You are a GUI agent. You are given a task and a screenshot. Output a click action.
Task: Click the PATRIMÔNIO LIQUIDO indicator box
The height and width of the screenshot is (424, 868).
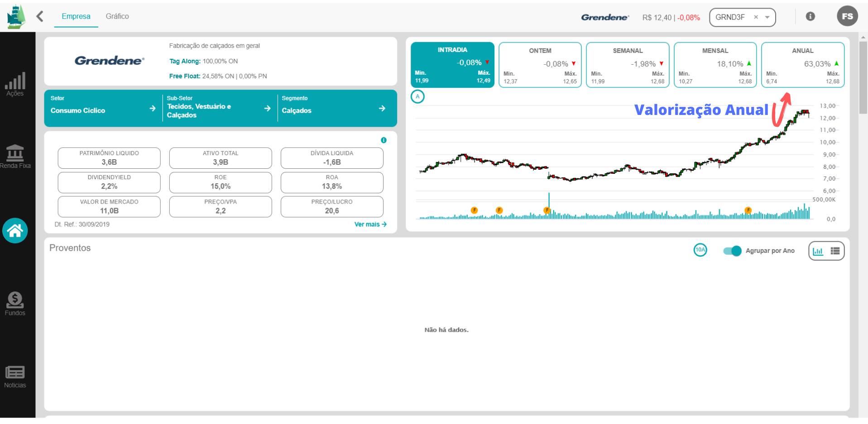[109, 158]
